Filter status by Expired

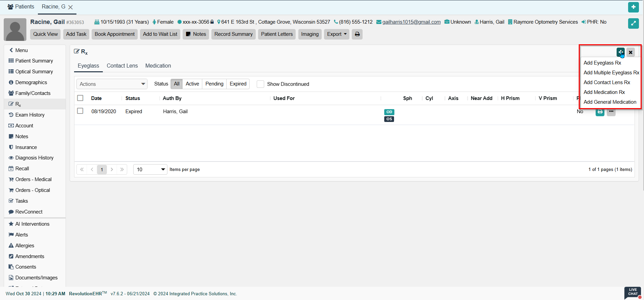[238, 84]
